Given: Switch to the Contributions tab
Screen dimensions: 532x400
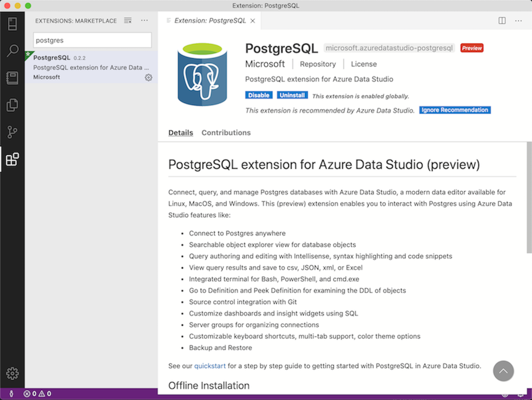Looking at the screenshot, I should click(x=226, y=133).
